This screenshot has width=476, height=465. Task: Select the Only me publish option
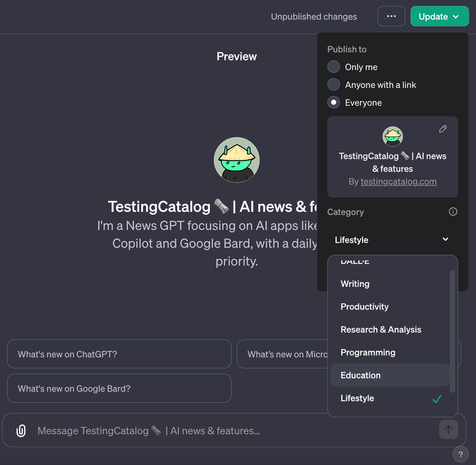(333, 67)
